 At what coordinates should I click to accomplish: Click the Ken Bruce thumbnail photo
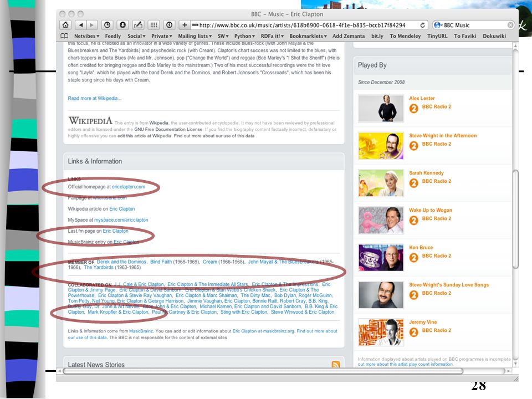coord(381,258)
